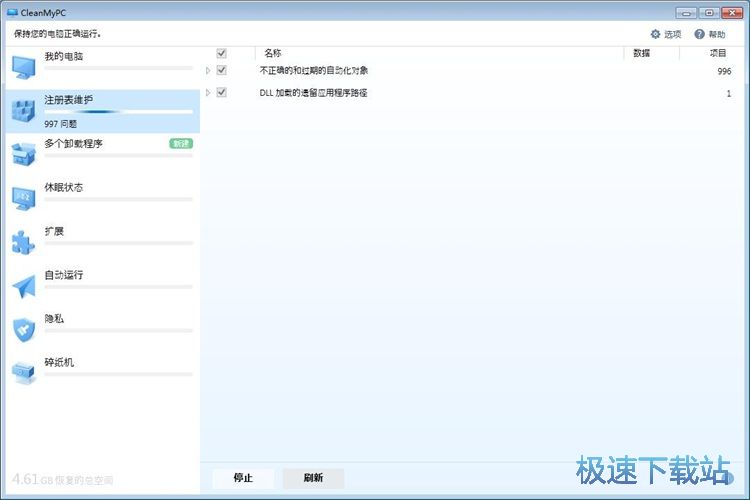The height and width of the screenshot is (500, 750).
Task: Click the 996 item count value
Action: (724, 71)
